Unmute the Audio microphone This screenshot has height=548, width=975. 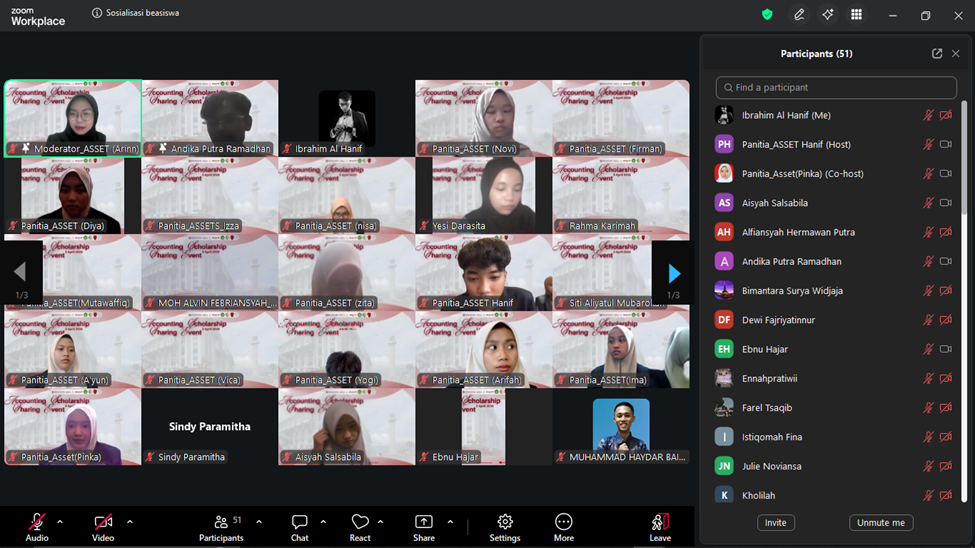37,527
